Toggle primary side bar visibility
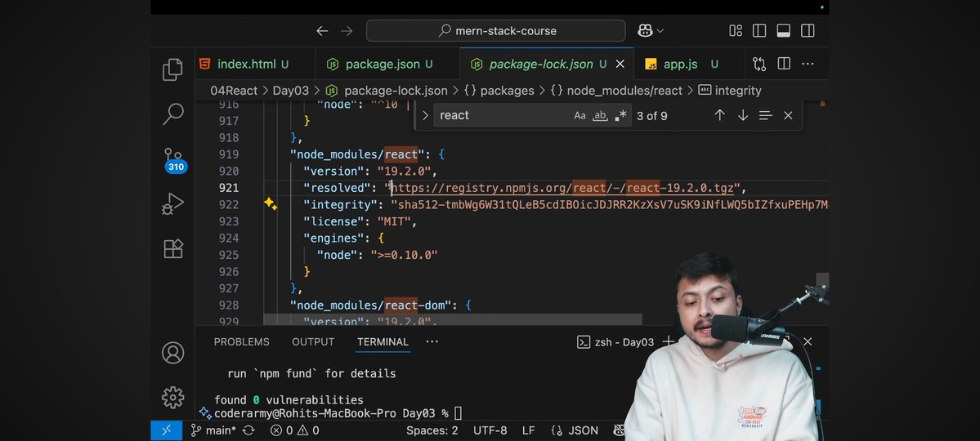Screen dimensions: 980x441 click(x=759, y=30)
